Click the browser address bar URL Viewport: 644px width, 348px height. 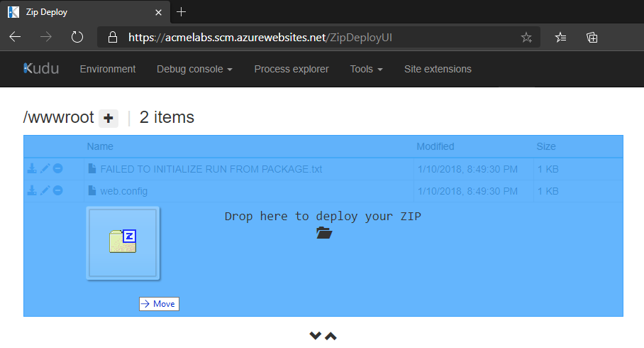tap(260, 38)
